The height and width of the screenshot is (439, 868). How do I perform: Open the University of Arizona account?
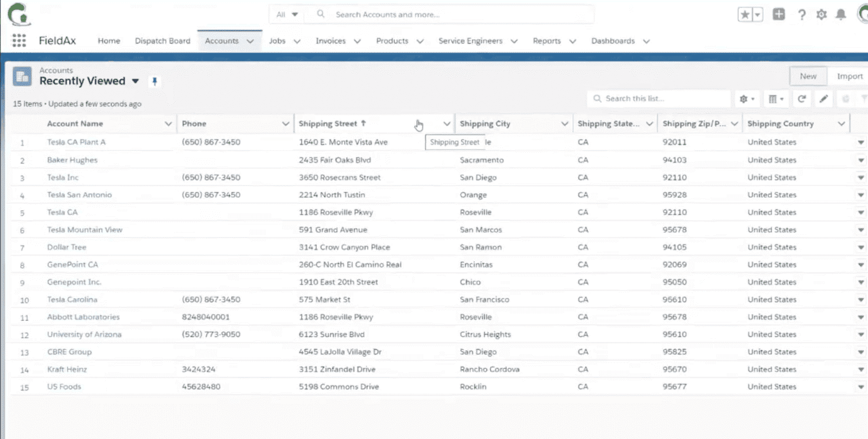[84, 334]
